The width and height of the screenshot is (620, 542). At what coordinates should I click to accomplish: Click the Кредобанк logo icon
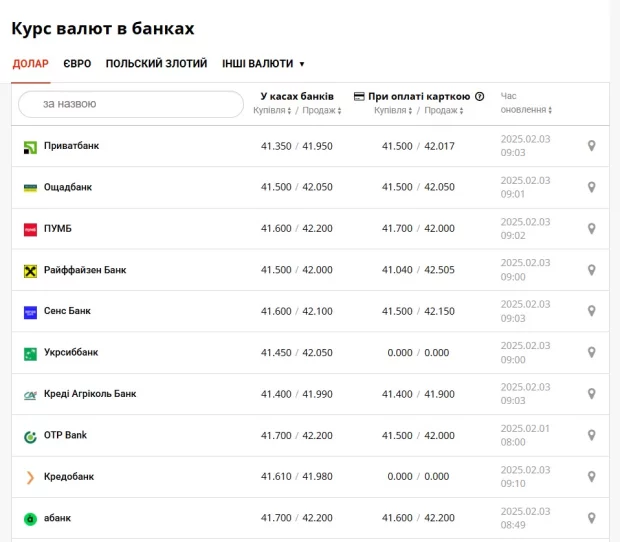pyautogui.click(x=30, y=477)
